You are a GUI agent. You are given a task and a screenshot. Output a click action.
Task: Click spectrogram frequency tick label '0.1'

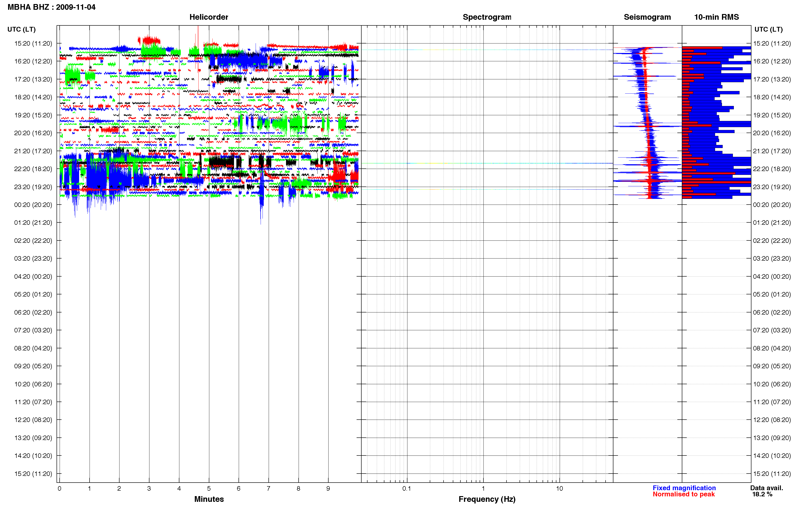point(407,489)
